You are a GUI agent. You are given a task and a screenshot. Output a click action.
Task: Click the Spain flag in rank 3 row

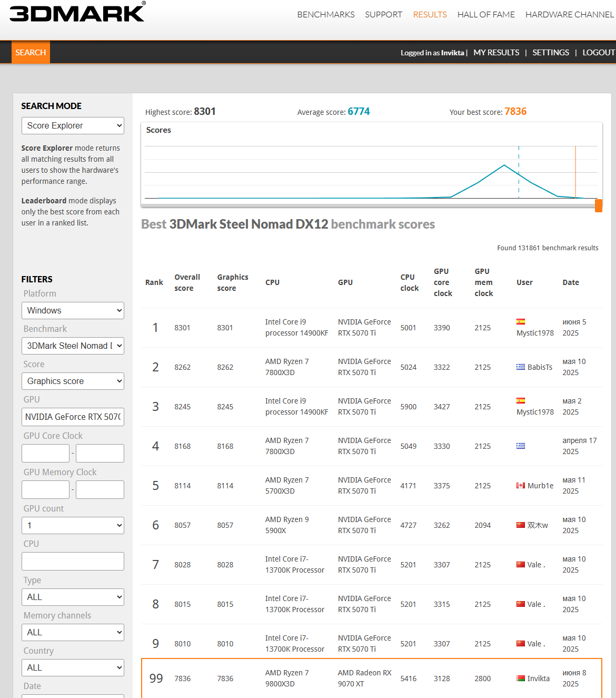[521, 401]
